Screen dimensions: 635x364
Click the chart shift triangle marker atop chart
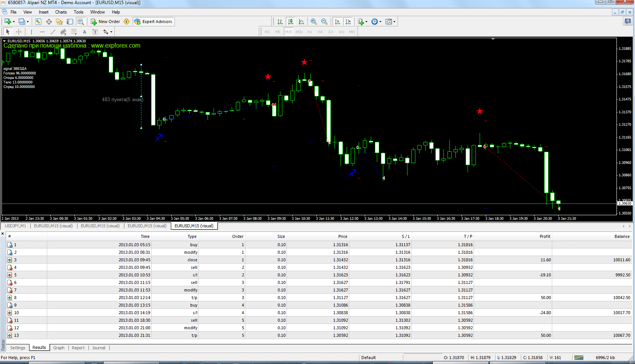click(x=493, y=39)
